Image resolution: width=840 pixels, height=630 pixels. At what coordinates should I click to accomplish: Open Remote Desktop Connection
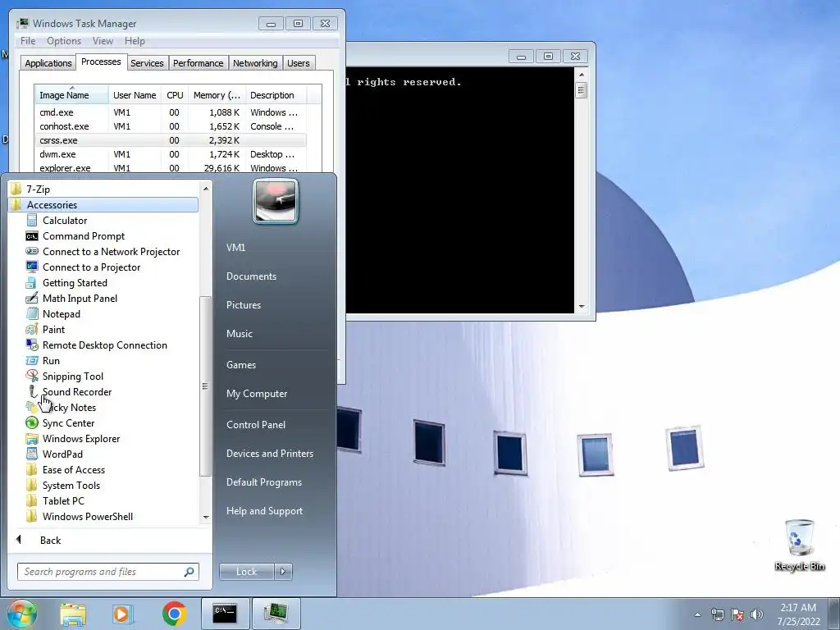104,345
